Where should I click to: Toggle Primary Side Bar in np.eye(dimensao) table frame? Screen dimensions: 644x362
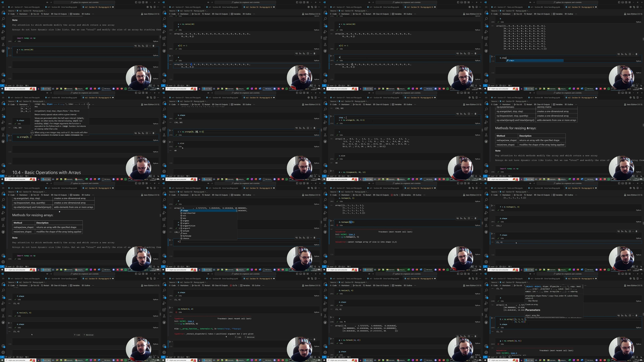point(619,93)
